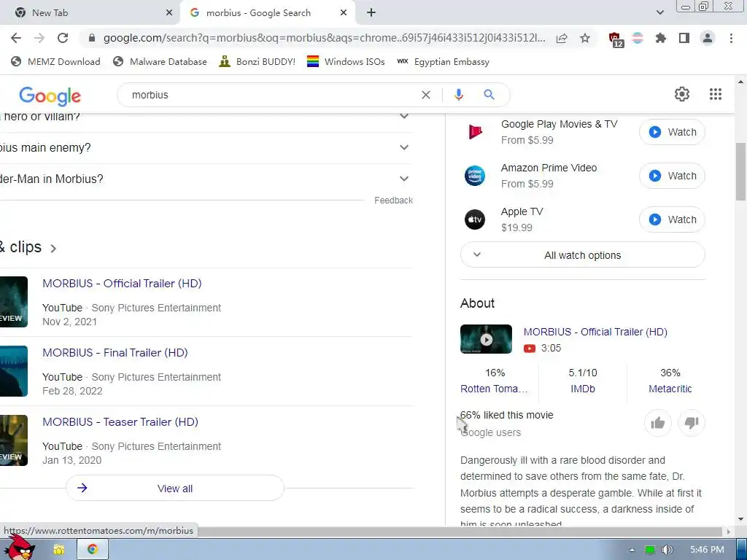Image resolution: width=747 pixels, height=560 pixels.
Task: Switch to the New Tab tab
Action: click(x=90, y=13)
